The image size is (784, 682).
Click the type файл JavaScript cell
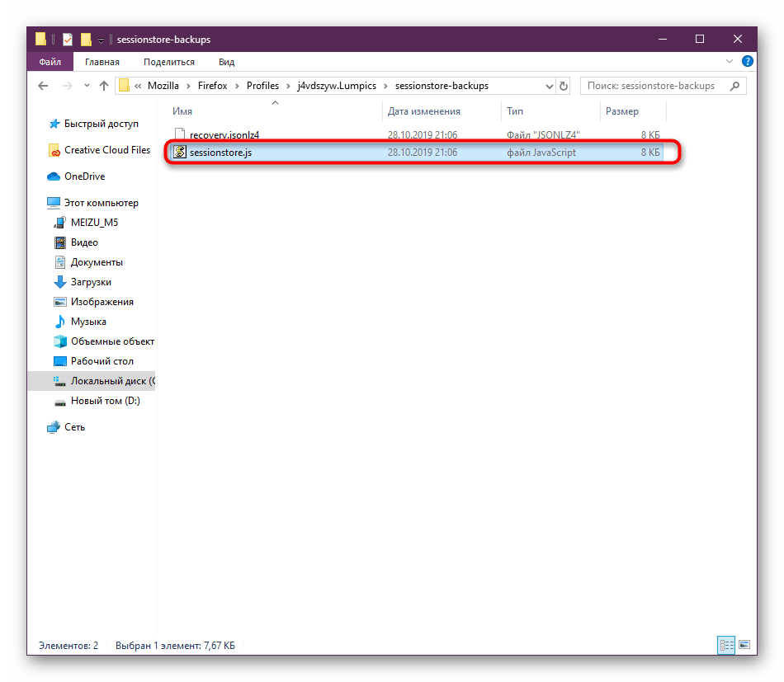point(541,153)
